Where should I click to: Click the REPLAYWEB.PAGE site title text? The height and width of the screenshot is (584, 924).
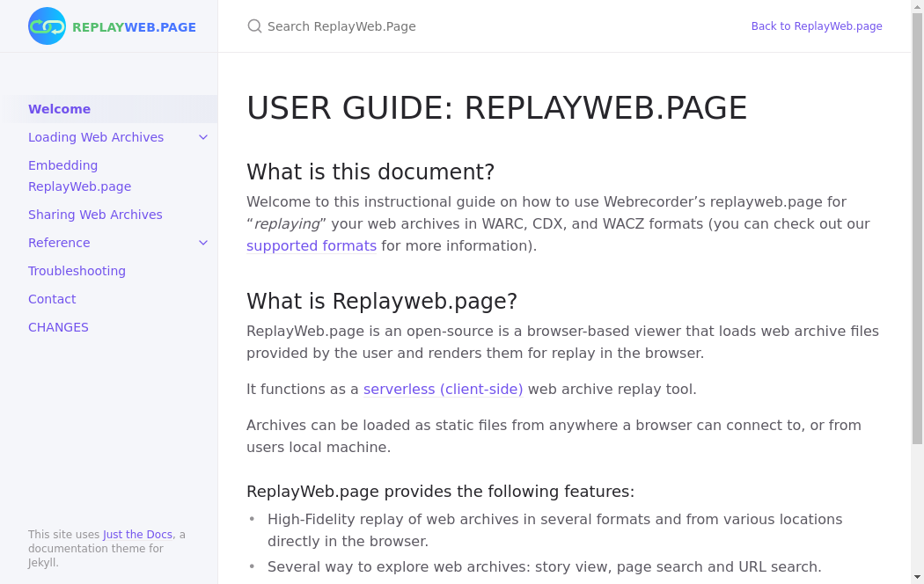tap(134, 27)
